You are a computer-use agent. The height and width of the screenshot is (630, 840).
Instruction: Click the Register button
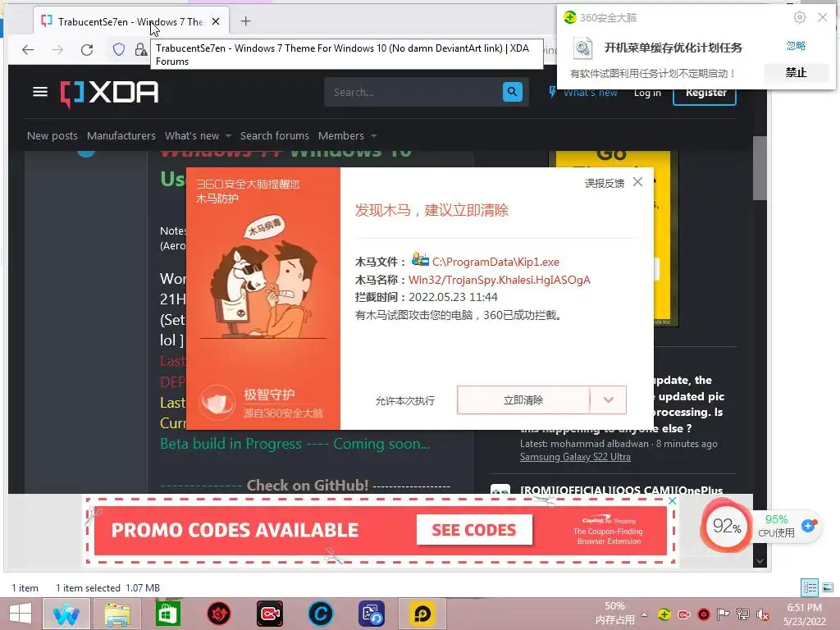point(705,94)
